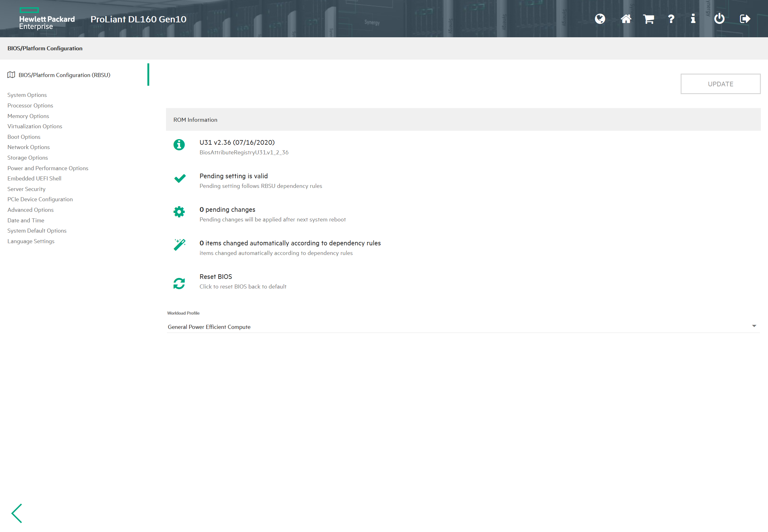Open help question mark icon
768x532 pixels.
click(x=671, y=19)
